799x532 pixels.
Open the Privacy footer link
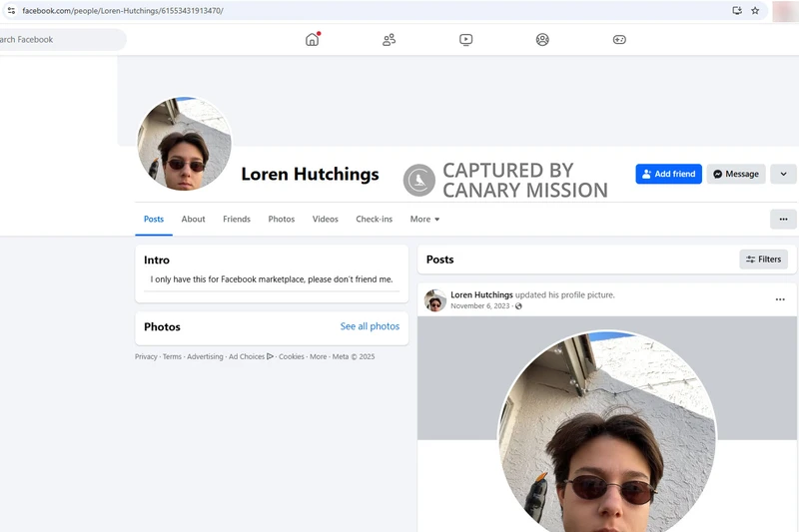146,356
